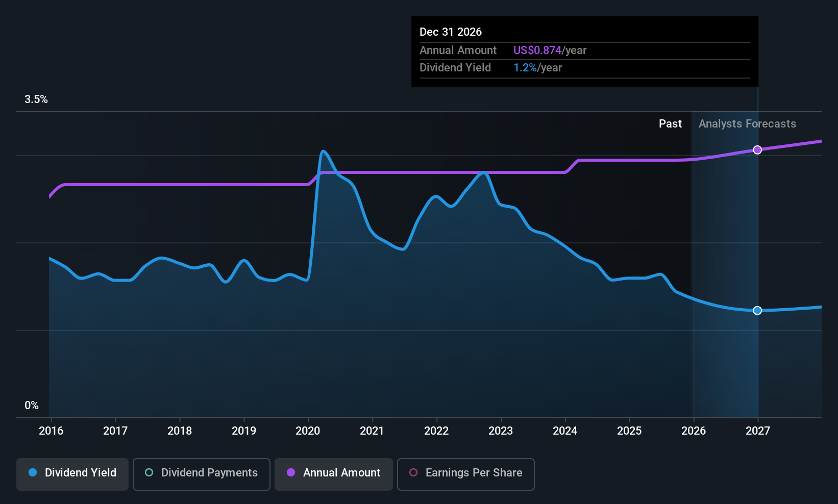This screenshot has width=838, height=504.
Task: Click the 3.5% y-axis label
Action: pos(36,99)
